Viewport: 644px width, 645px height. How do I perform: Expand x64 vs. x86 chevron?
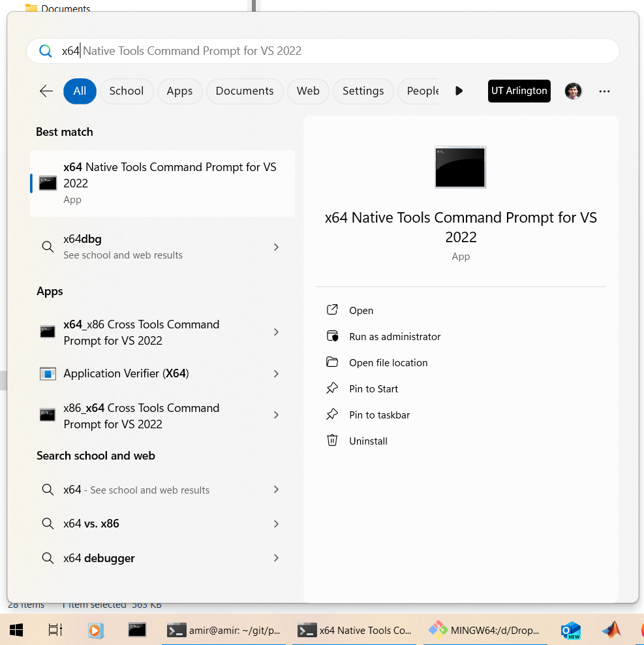(276, 524)
